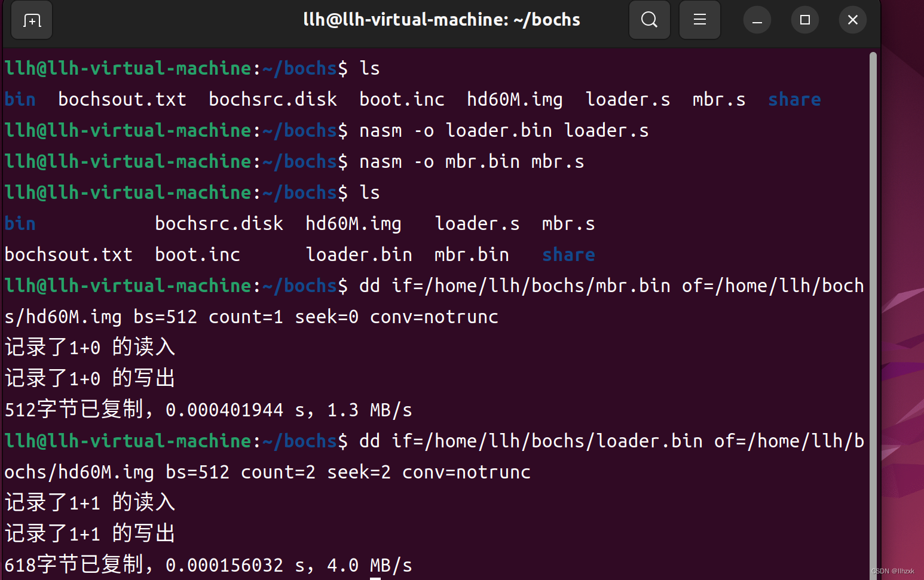Click 'mbr.bin' in second ls output
The height and width of the screenshot is (580, 924).
[472, 254]
